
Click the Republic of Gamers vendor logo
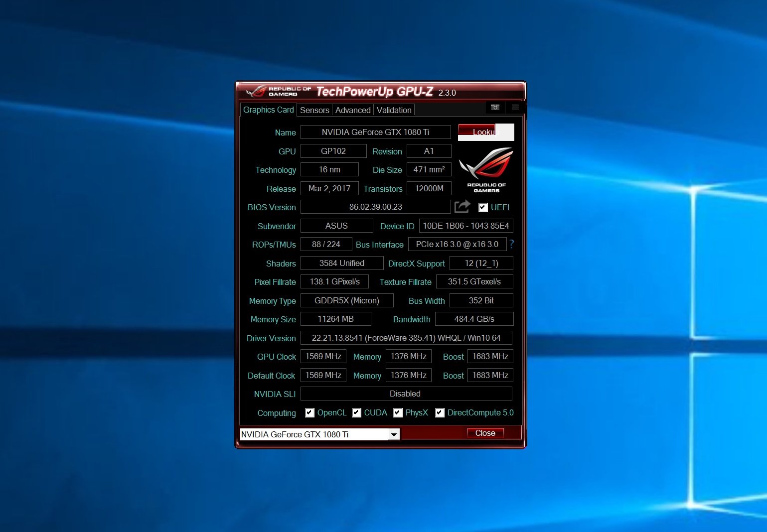(486, 170)
